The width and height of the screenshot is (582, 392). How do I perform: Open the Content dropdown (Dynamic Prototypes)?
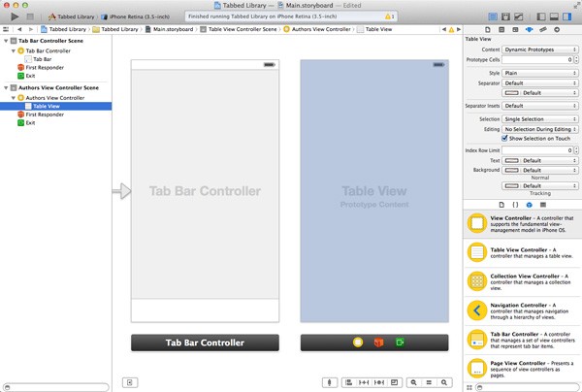click(x=540, y=49)
